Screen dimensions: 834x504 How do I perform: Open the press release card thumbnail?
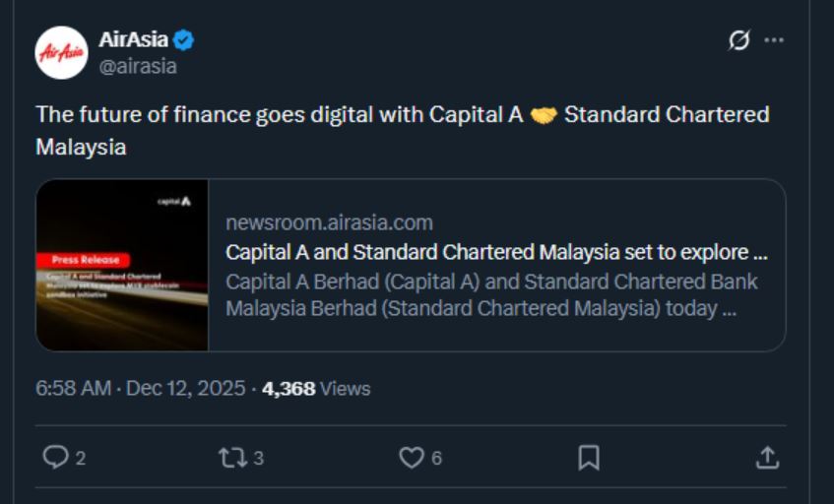(122, 265)
